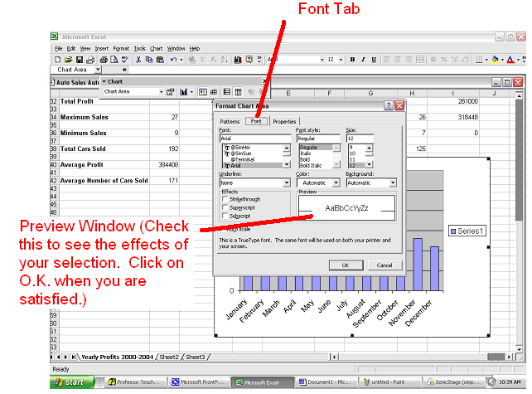This screenshot has height=394, width=532.
Task: Toggle Italic formatting button
Action: tap(363, 60)
